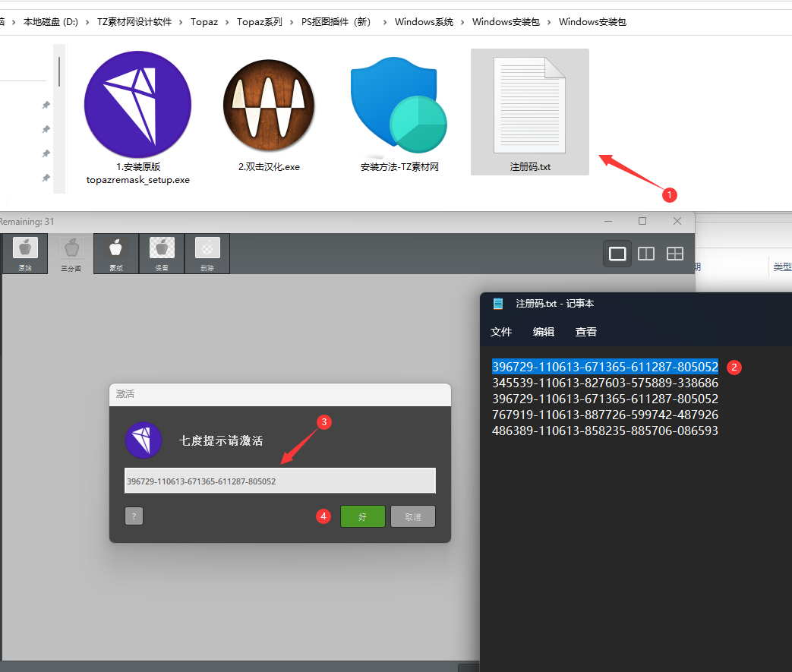Open the 查看 menu in Notepad

point(586,332)
